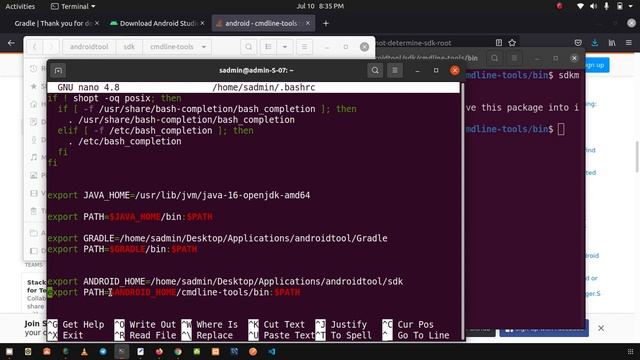Go forward in the file manager

point(51,47)
